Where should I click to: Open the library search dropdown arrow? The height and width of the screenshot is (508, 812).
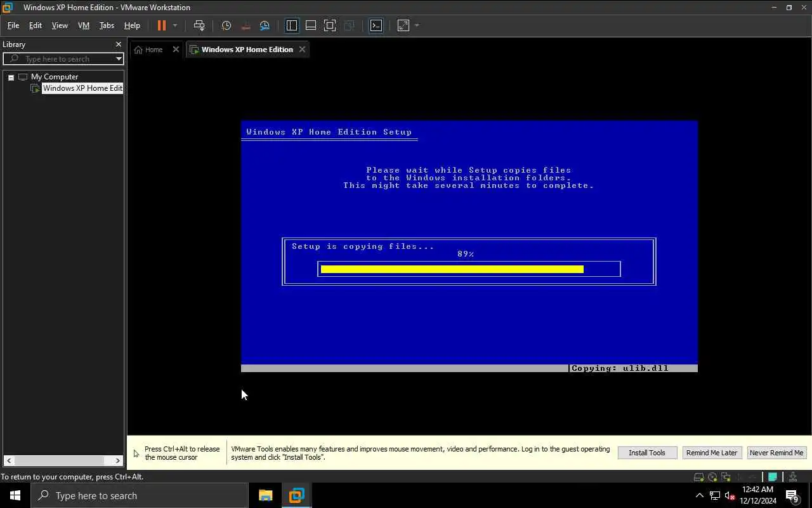click(x=119, y=58)
